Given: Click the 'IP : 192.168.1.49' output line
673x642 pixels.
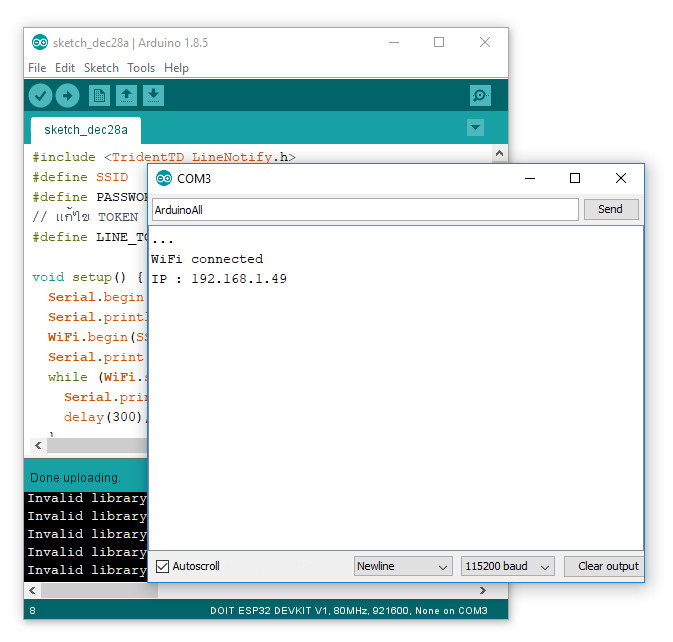Looking at the screenshot, I should coord(219,279).
